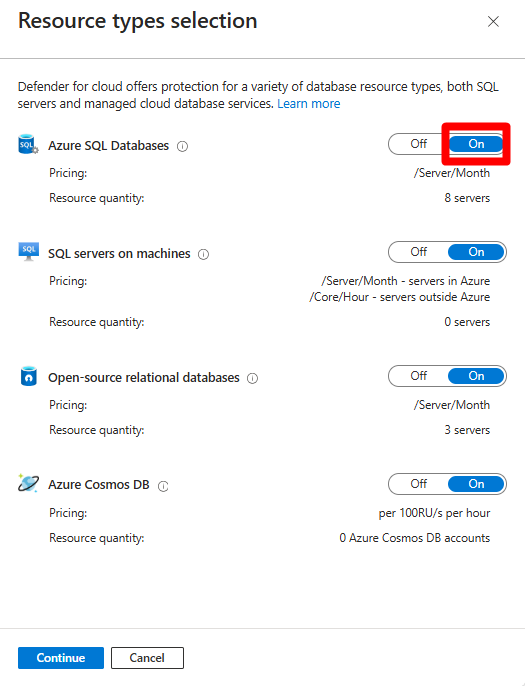Disable Open-source relational databases protection
Screen dimensions: 525x686
coord(418,376)
